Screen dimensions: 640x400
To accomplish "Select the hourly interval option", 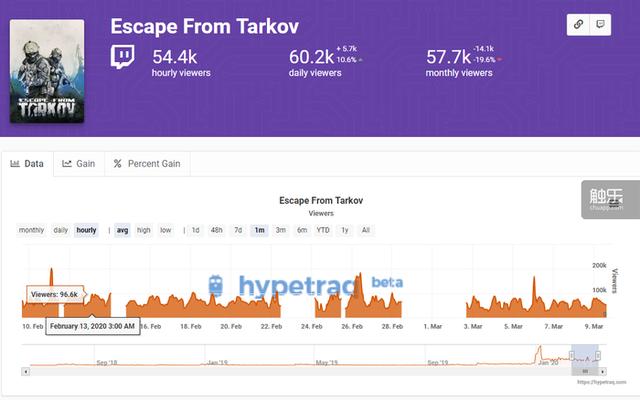I will click(86, 230).
